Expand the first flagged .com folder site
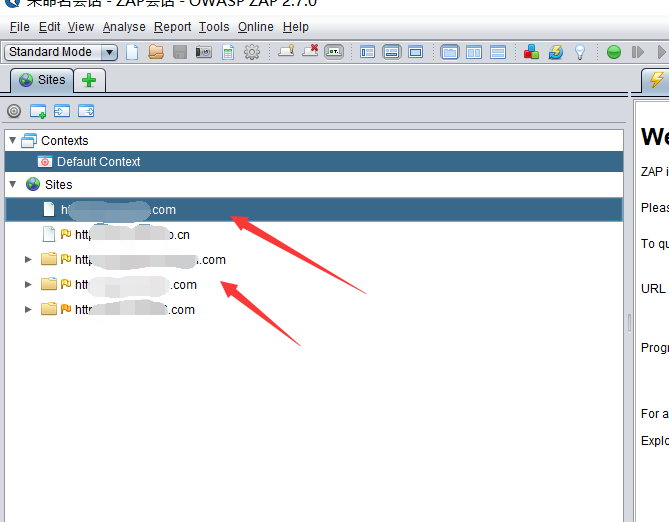Viewport: 669px width, 522px height. pyautogui.click(x=28, y=260)
